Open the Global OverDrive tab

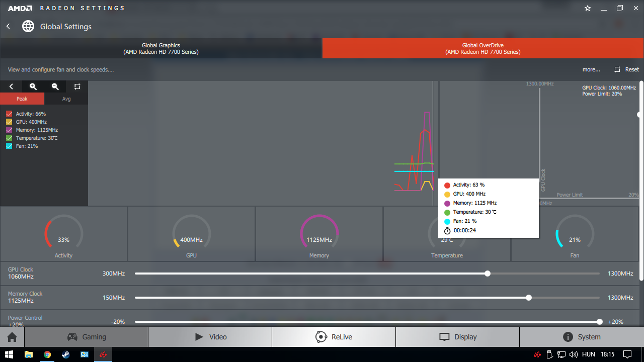(483, 48)
